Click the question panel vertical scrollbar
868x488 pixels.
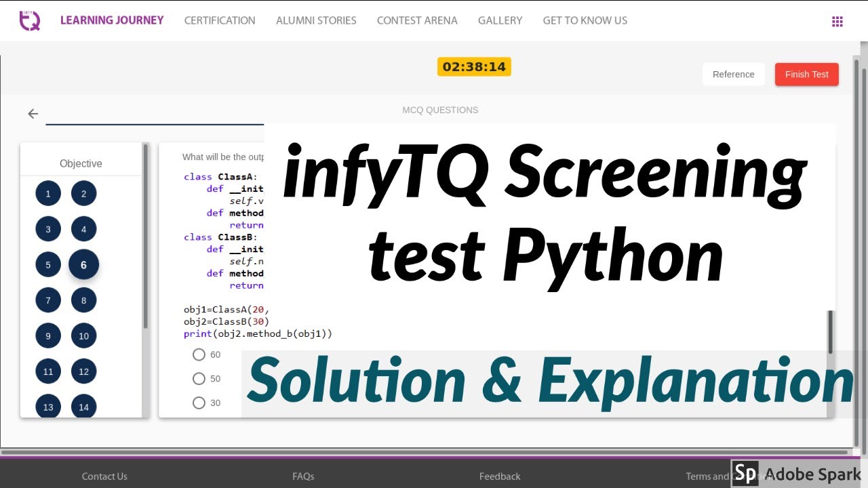[x=830, y=332]
